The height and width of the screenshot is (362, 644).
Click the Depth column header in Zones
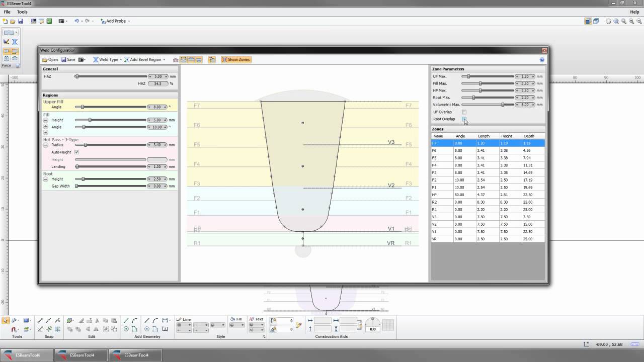coord(529,136)
